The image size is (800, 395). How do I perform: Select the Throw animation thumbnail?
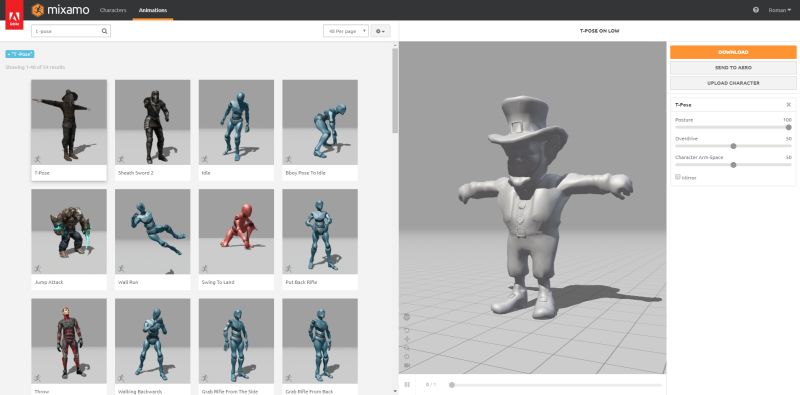(69, 341)
